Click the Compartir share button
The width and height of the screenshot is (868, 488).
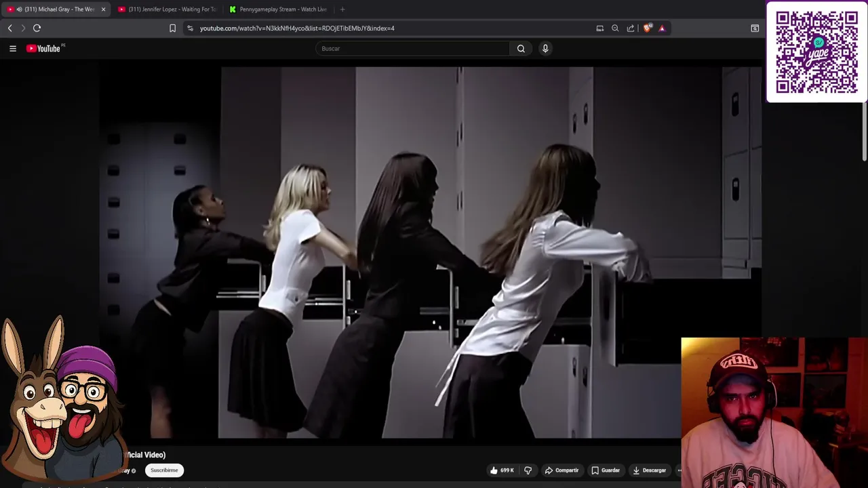pyautogui.click(x=561, y=470)
